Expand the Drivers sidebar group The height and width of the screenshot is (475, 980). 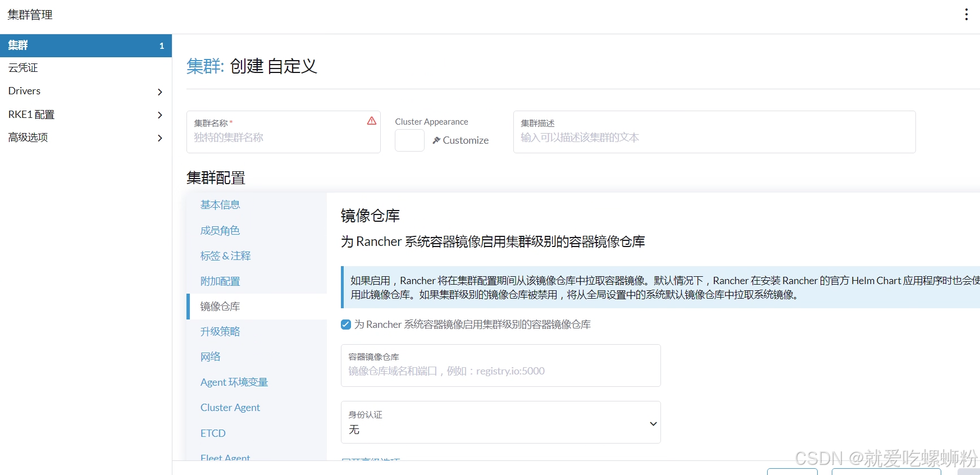(x=160, y=92)
